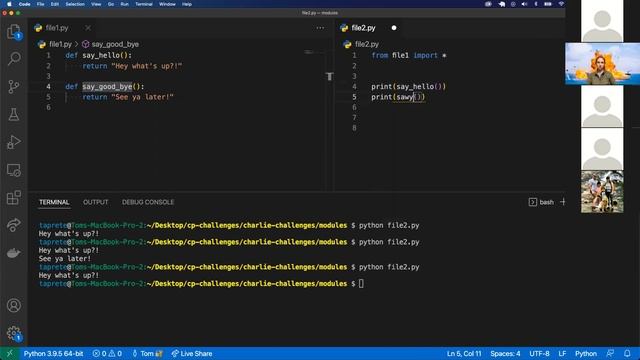Click the volume icon in menu bar
This screenshot has height=360, width=640.
click(x=524, y=4)
